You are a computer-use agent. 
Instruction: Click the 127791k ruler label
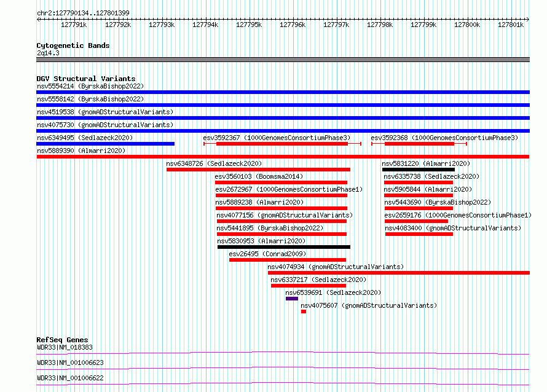click(x=74, y=25)
